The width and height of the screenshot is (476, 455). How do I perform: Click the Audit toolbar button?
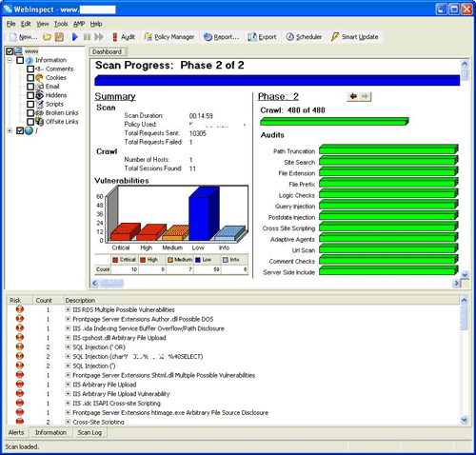124,37
